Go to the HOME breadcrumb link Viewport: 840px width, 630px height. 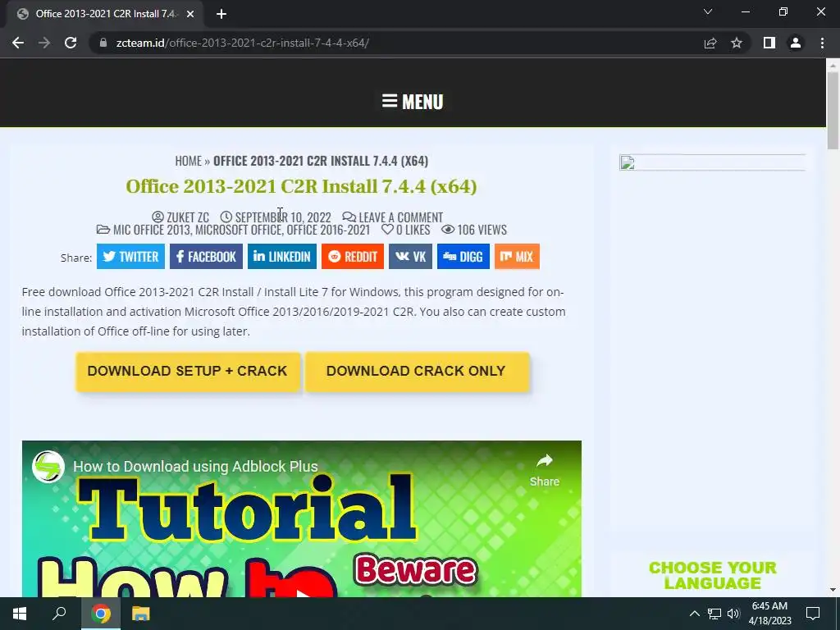click(x=188, y=161)
